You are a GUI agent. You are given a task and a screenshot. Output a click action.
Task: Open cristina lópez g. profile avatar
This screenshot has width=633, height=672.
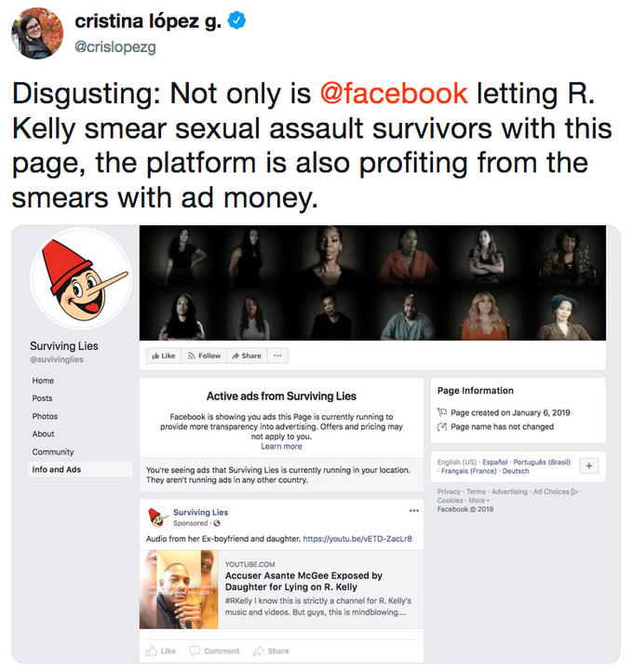37,33
